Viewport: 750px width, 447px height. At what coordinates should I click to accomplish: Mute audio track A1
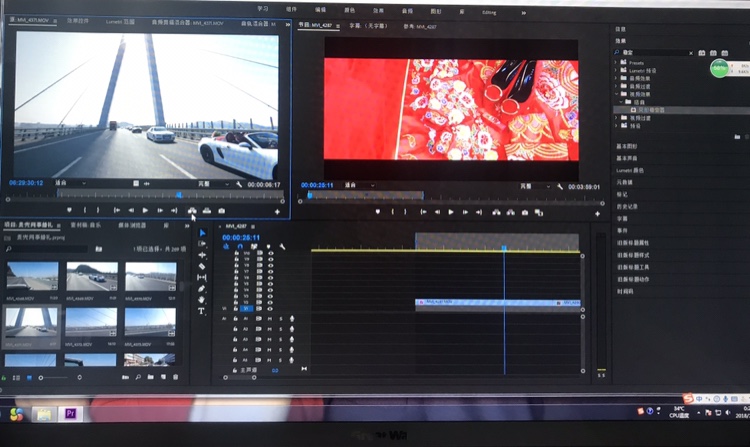pos(269,318)
